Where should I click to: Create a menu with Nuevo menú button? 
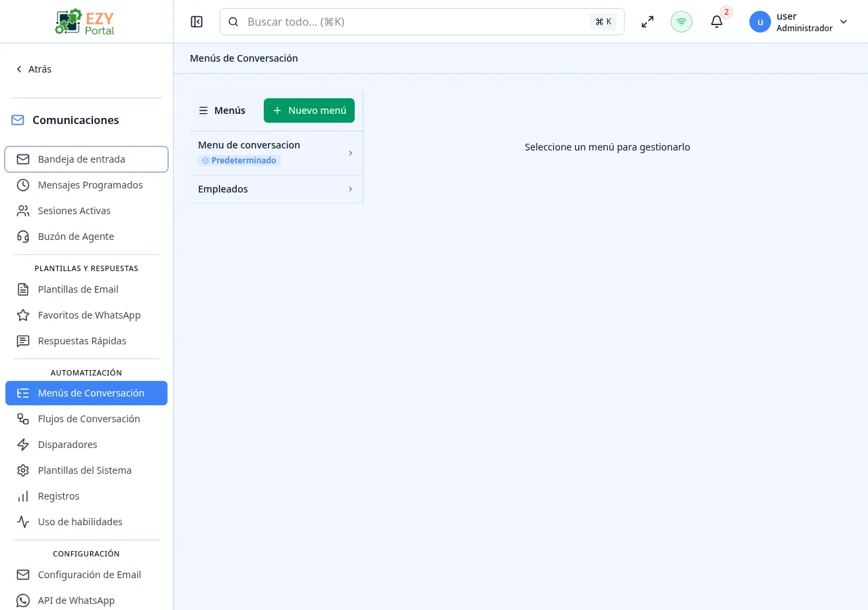(309, 110)
